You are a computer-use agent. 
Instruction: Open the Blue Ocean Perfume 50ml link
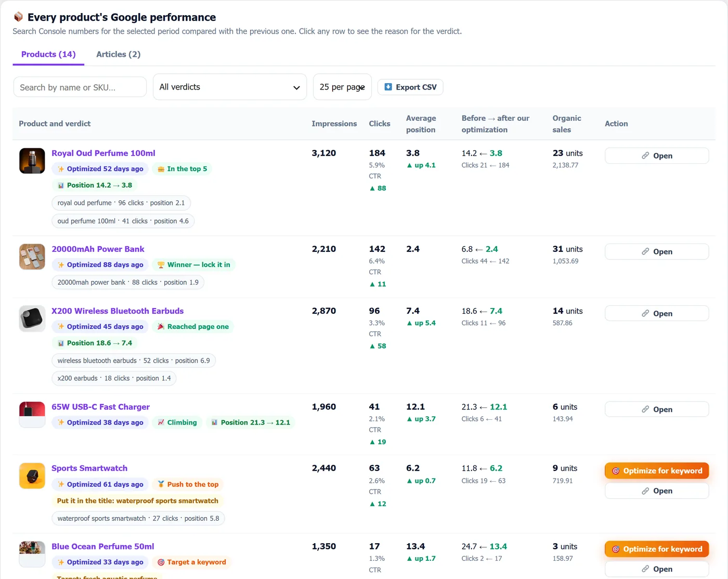(103, 546)
